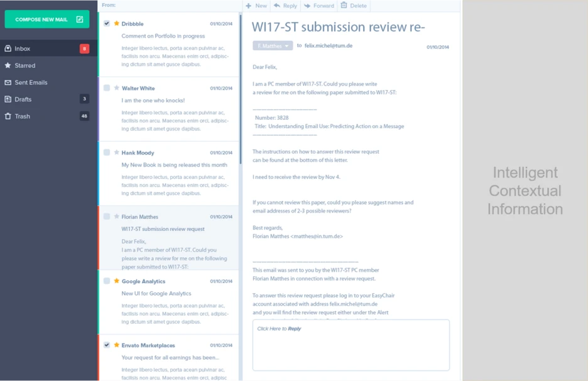Screen dimensions: 588x381
Task: Star the Florian Matthes email
Action: point(116,217)
